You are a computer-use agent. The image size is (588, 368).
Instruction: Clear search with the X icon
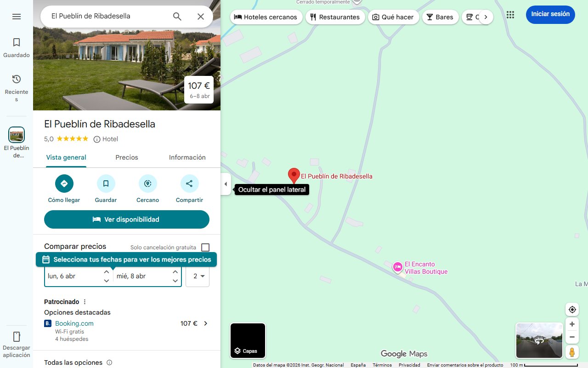(x=201, y=17)
